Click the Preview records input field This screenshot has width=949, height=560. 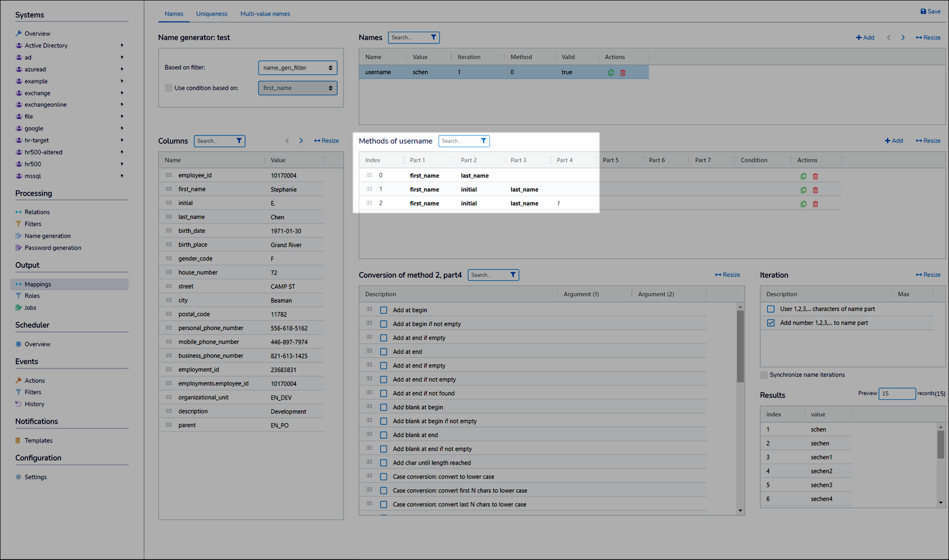pos(896,393)
